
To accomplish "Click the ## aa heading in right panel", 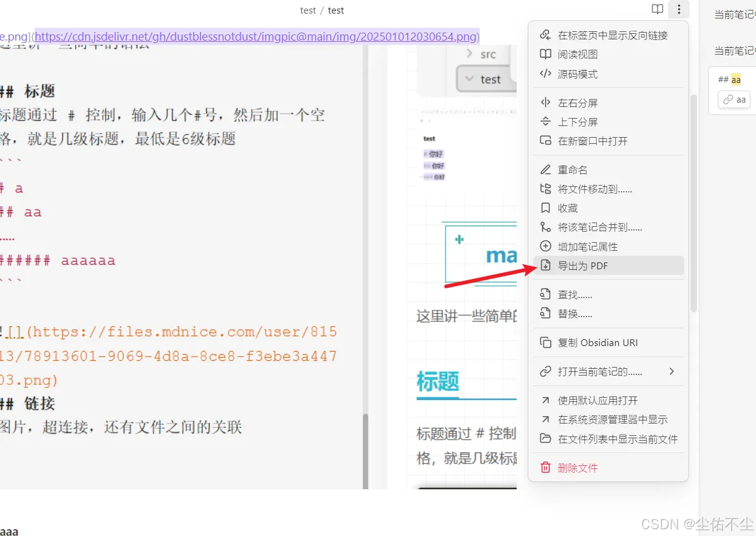I will (x=730, y=79).
